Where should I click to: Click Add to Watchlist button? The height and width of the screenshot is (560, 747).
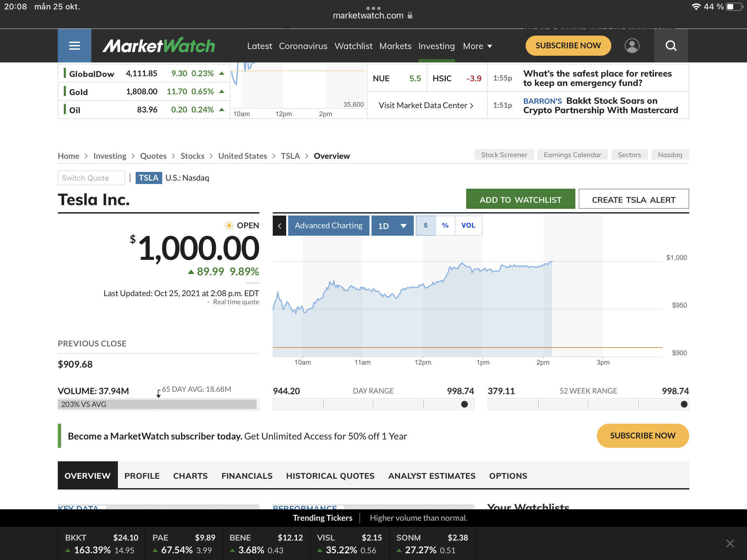coord(520,199)
